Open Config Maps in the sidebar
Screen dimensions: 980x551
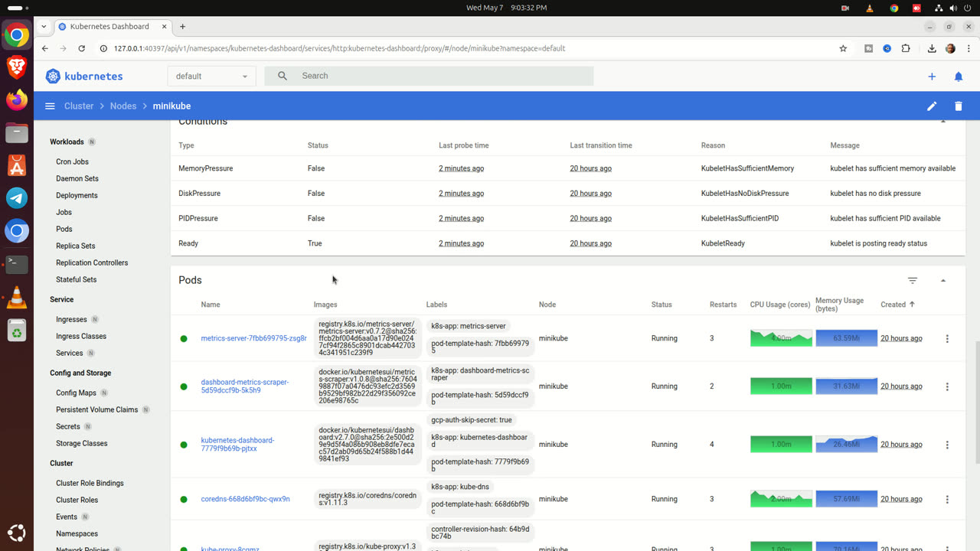(76, 393)
